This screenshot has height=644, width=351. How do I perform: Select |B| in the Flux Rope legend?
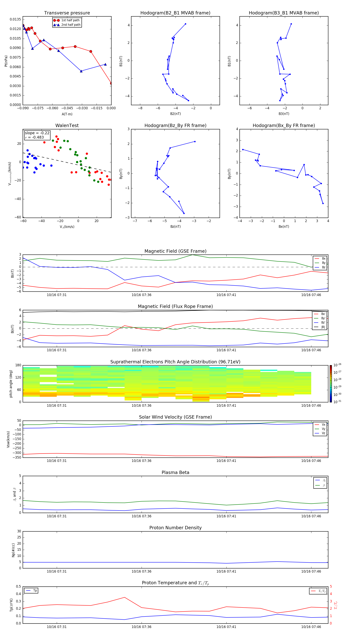320,327
